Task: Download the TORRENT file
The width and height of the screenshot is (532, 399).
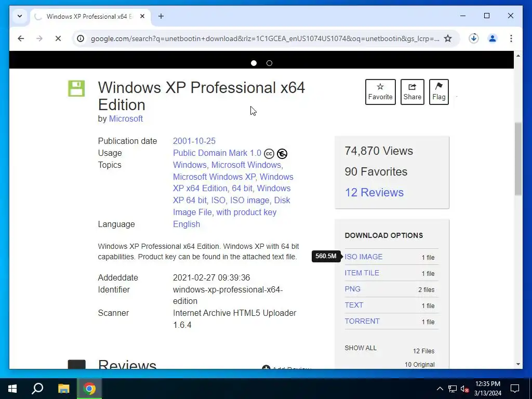Action: pos(362,321)
